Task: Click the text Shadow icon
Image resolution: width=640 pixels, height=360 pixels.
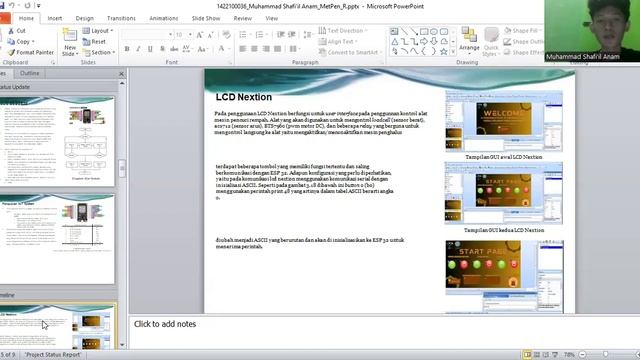Action: tap(162, 49)
